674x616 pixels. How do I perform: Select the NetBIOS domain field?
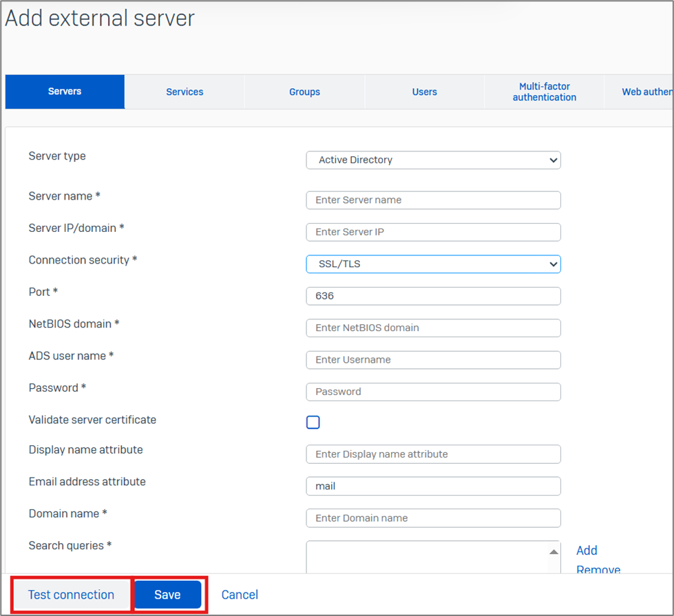click(433, 328)
